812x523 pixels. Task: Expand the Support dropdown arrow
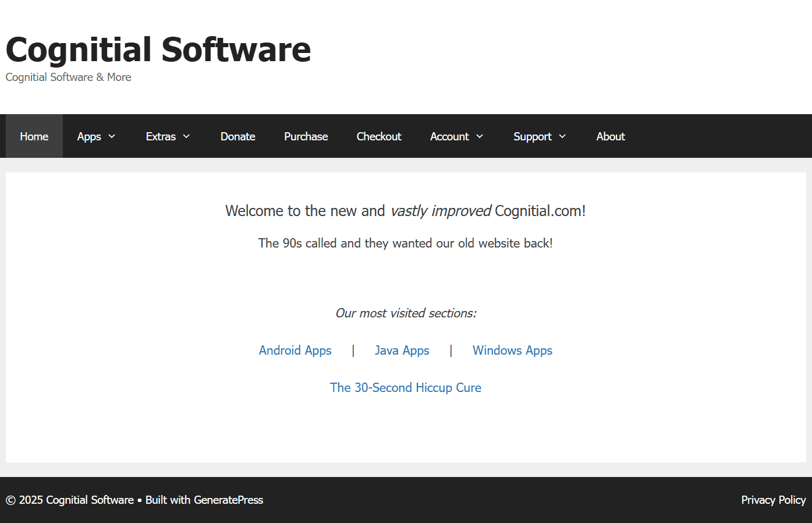tap(563, 136)
